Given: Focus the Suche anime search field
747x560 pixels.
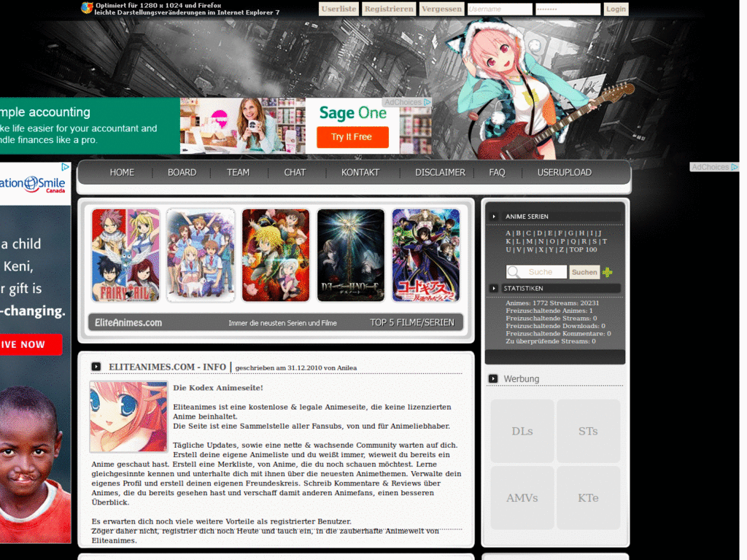Looking at the screenshot, I should [537, 272].
